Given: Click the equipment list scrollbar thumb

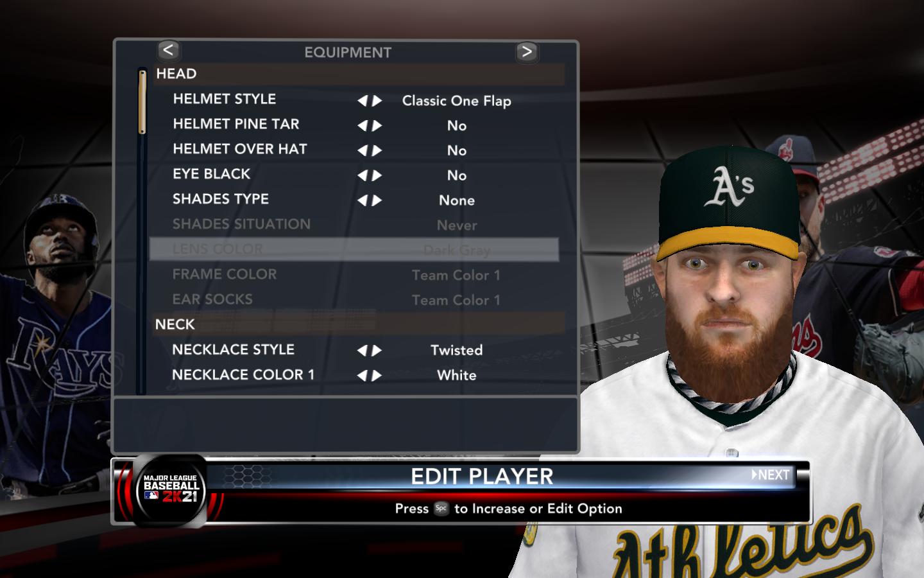Looking at the screenshot, I should pos(142,101).
